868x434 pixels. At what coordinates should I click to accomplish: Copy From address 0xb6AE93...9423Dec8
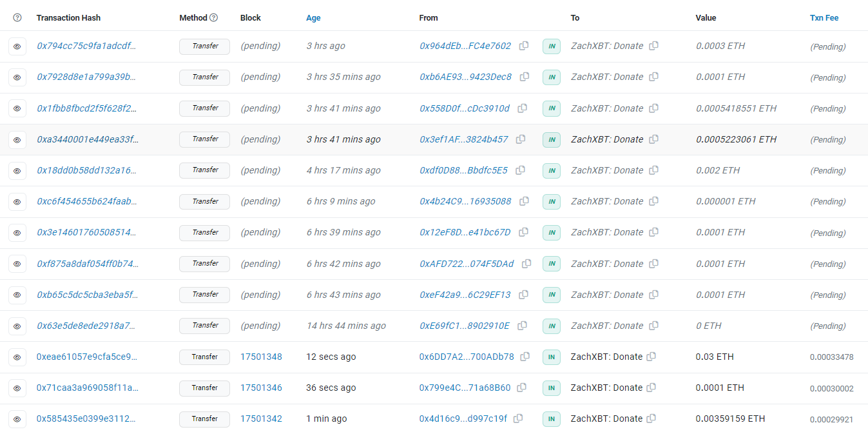click(525, 77)
